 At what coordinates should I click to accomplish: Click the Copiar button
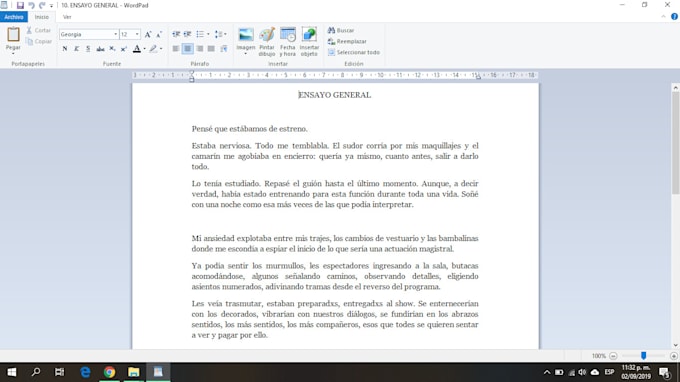(x=39, y=41)
